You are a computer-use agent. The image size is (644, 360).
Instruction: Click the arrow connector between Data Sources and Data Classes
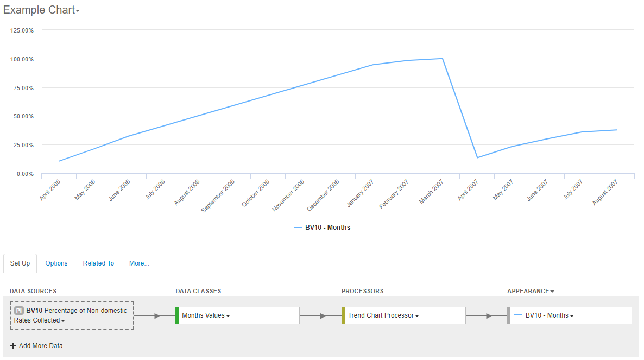[156, 315]
